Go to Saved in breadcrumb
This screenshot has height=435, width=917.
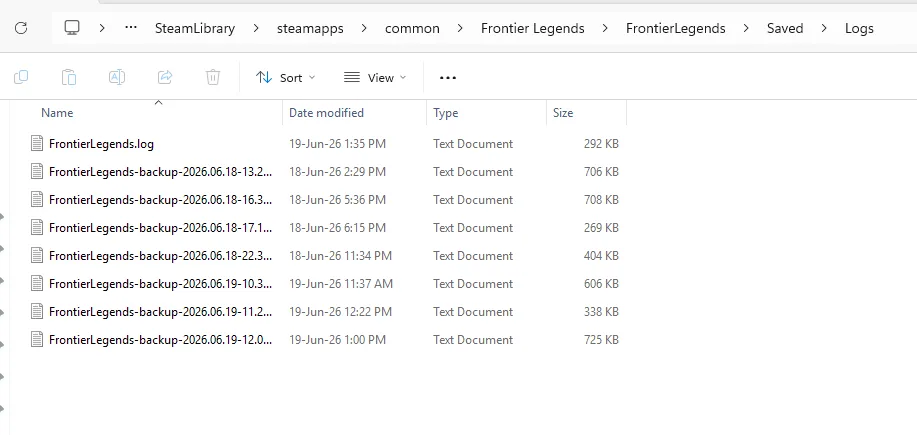pyautogui.click(x=785, y=28)
